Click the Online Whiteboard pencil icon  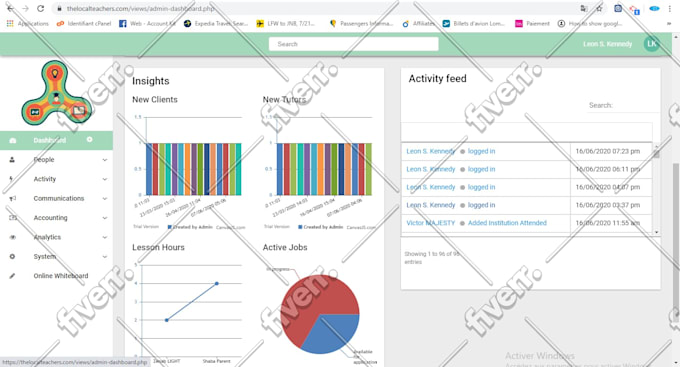click(x=12, y=275)
